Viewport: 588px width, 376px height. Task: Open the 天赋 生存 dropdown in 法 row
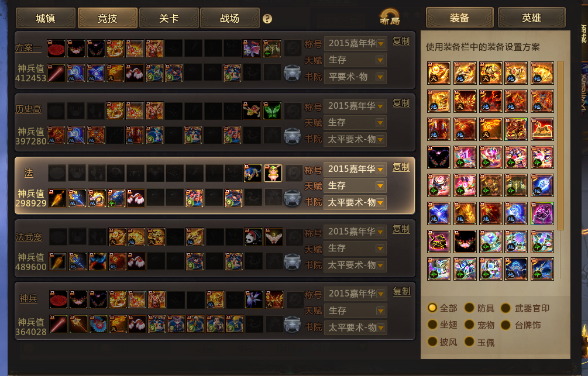point(355,185)
